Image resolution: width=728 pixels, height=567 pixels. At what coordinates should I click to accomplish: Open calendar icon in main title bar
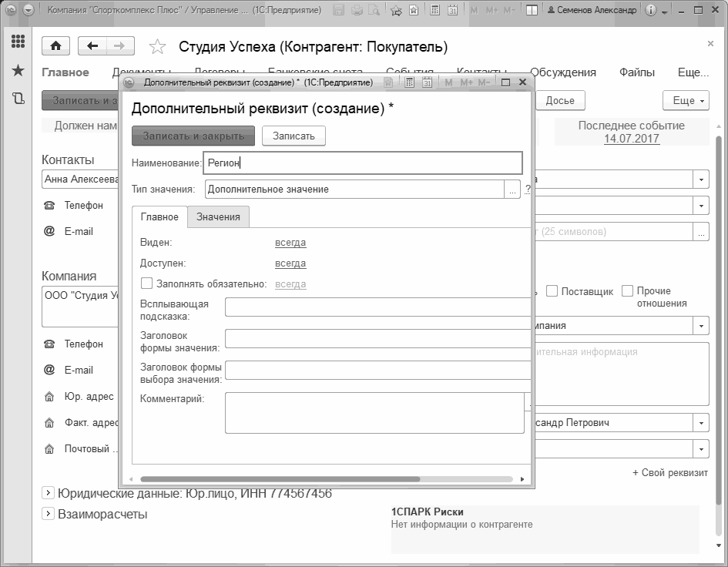point(452,10)
